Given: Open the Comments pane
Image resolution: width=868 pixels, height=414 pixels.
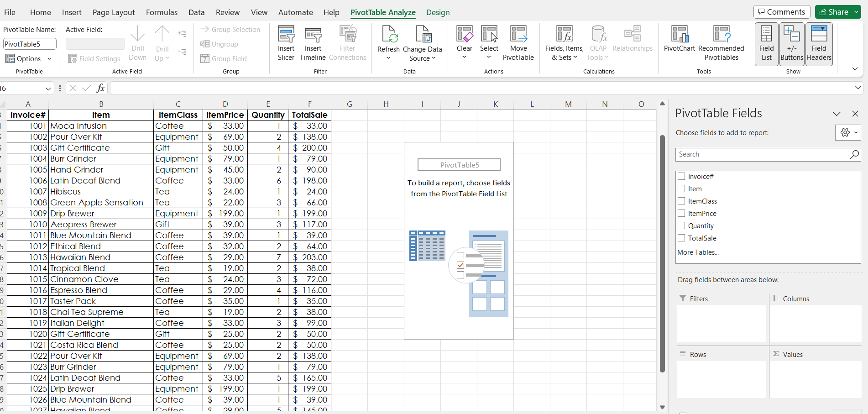Looking at the screenshot, I should point(781,11).
